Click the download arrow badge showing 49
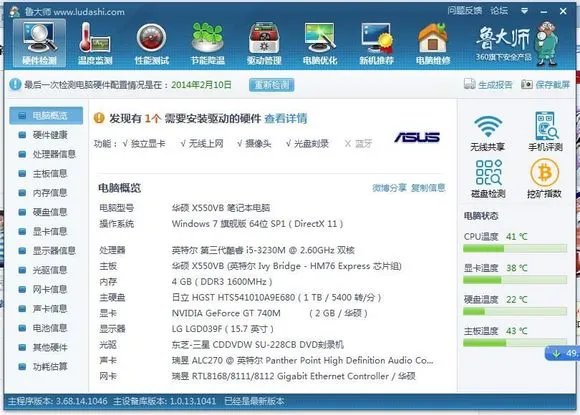This screenshot has width=580, height=415. coord(562,353)
